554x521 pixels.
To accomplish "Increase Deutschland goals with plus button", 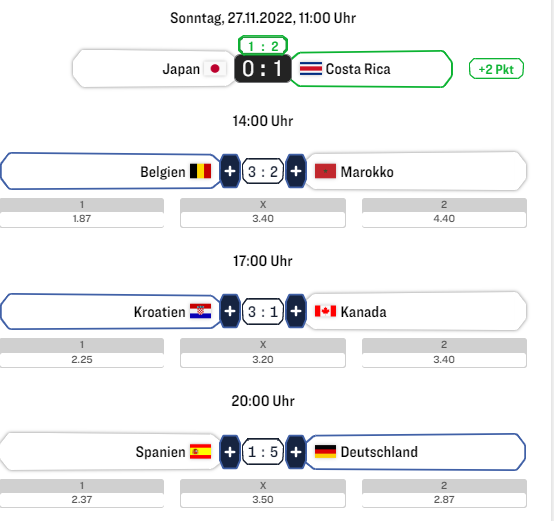I will click(x=296, y=452).
